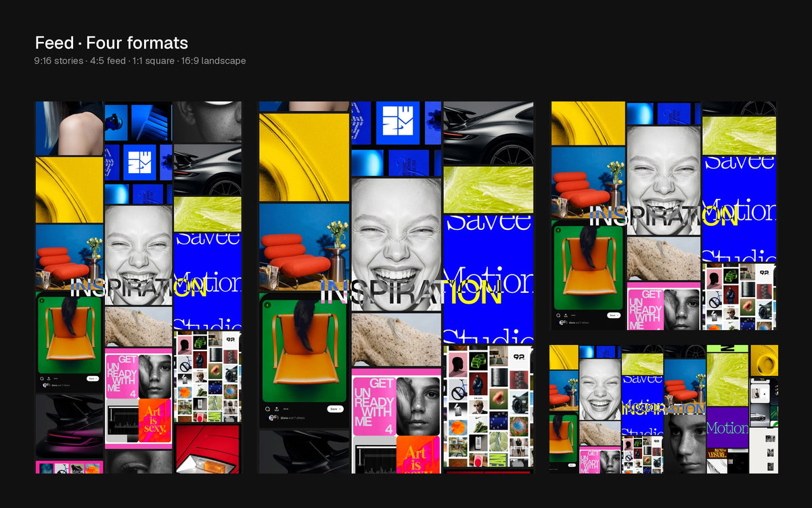The image size is (812, 508).
Task: Select the black sneaker with pink glow in the stories mockup
Action: [69, 426]
